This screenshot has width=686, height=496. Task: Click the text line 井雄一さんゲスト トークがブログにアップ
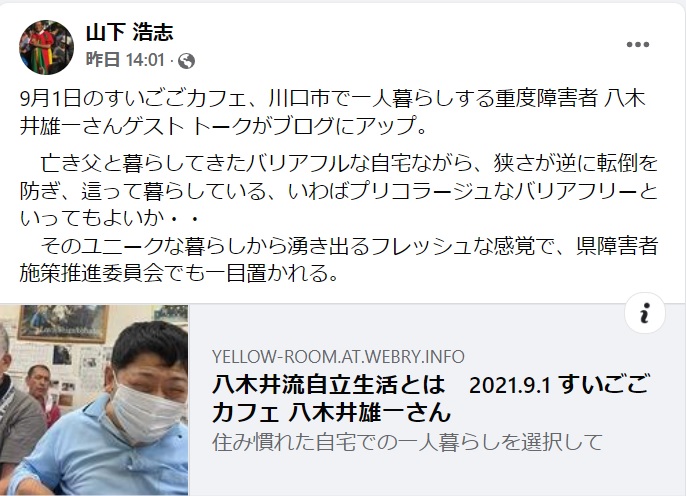point(223,126)
